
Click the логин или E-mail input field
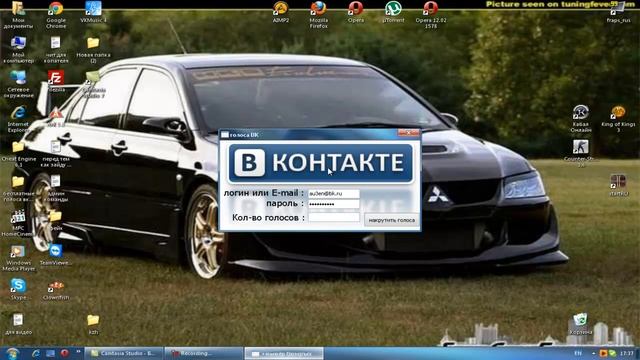333,193
